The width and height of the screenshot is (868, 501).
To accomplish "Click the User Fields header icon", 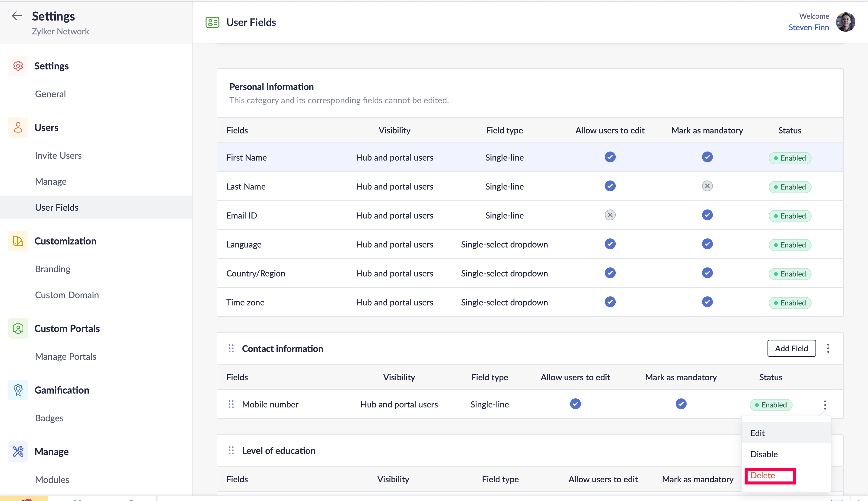I will point(212,22).
